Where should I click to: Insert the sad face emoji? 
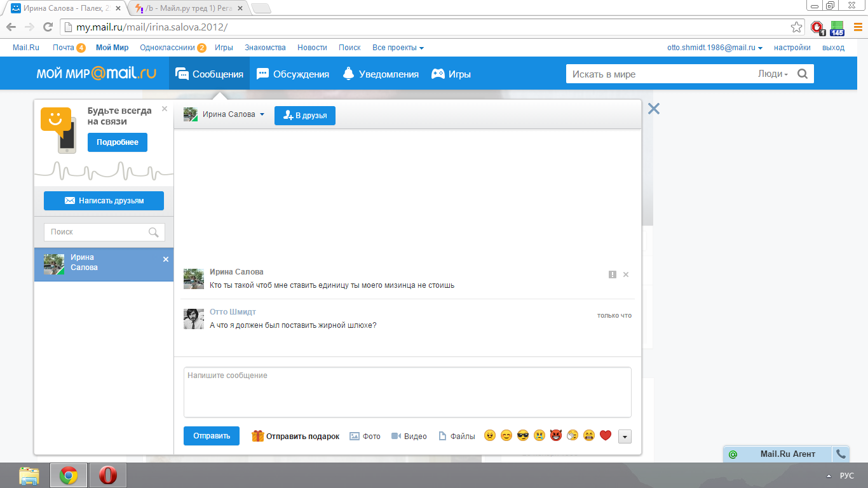click(x=490, y=436)
